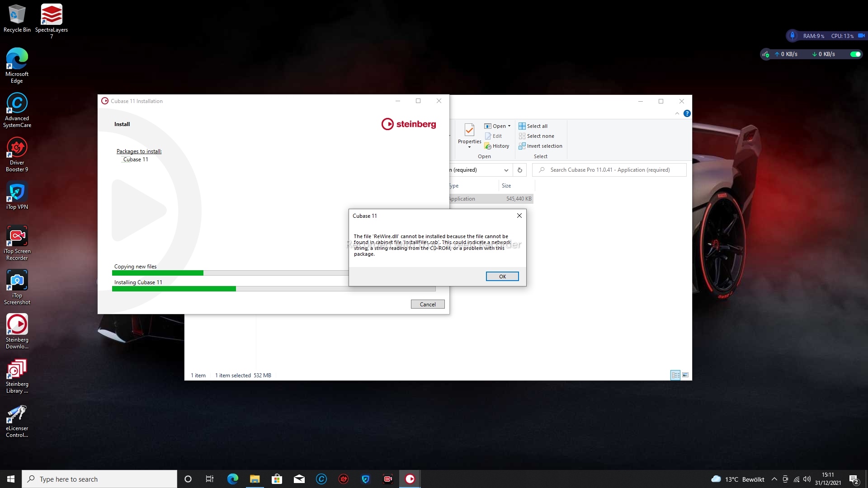Select the 545,440 KB Application file row
The image size is (868, 488).
(491, 199)
